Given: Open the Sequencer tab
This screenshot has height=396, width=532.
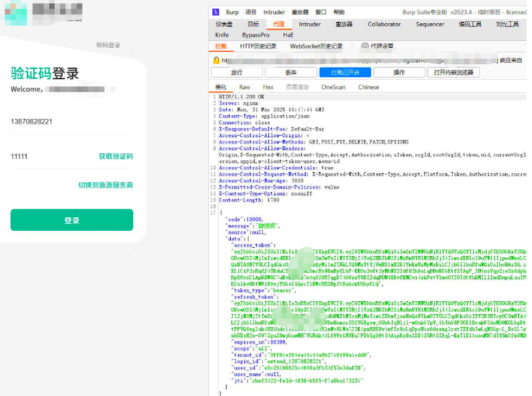Looking at the screenshot, I should pos(430,24).
